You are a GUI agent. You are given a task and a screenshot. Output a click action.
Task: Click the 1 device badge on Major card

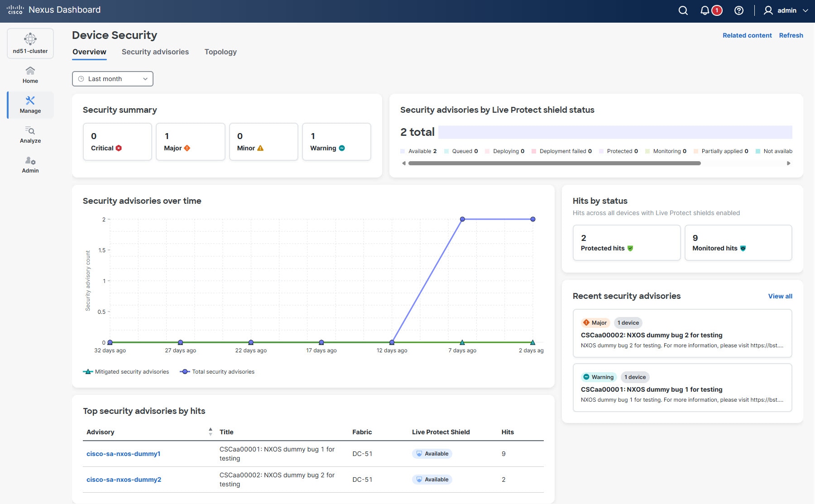[628, 323]
